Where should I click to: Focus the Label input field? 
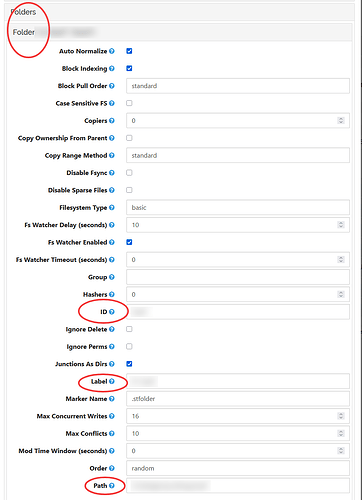[238, 381]
